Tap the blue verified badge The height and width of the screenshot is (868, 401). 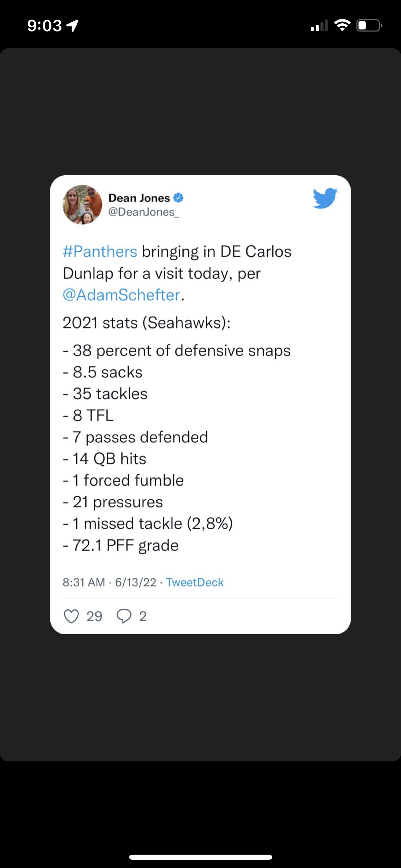coord(179,198)
